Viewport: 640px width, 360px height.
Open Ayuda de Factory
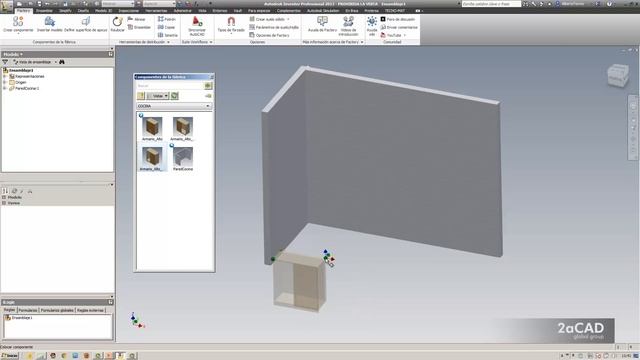[322, 24]
